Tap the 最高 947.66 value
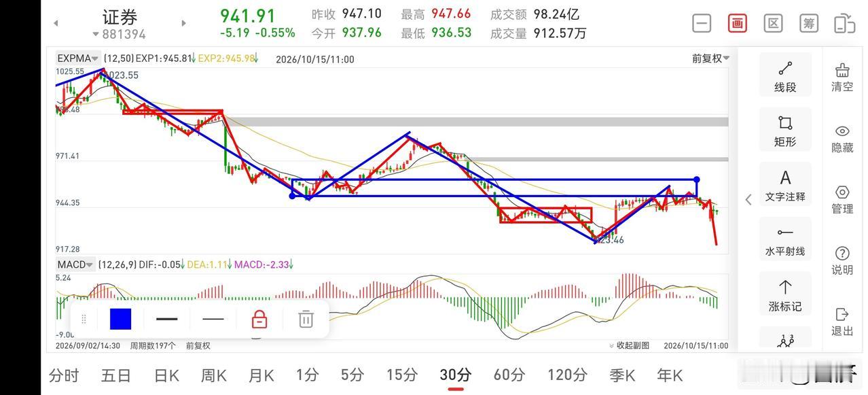 [451, 14]
